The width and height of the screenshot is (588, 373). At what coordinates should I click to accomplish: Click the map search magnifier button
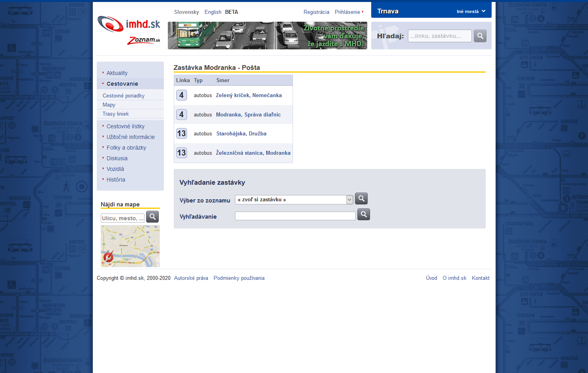click(152, 217)
